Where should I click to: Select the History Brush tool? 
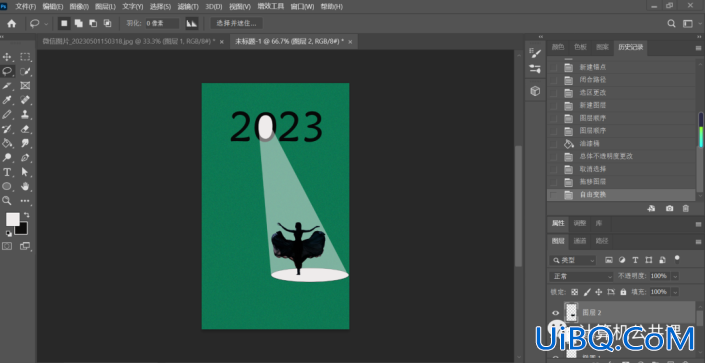pyautogui.click(x=7, y=129)
